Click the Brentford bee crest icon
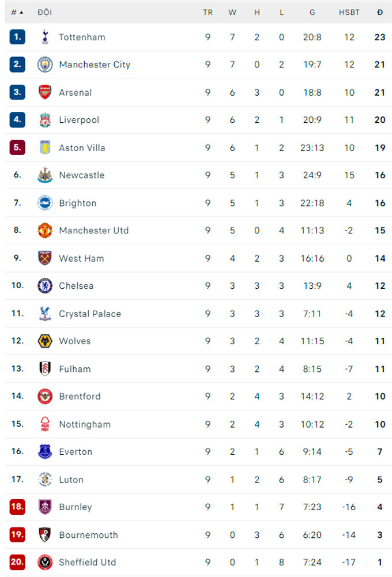Viewport: 392px width, 577px height. (x=45, y=397)
